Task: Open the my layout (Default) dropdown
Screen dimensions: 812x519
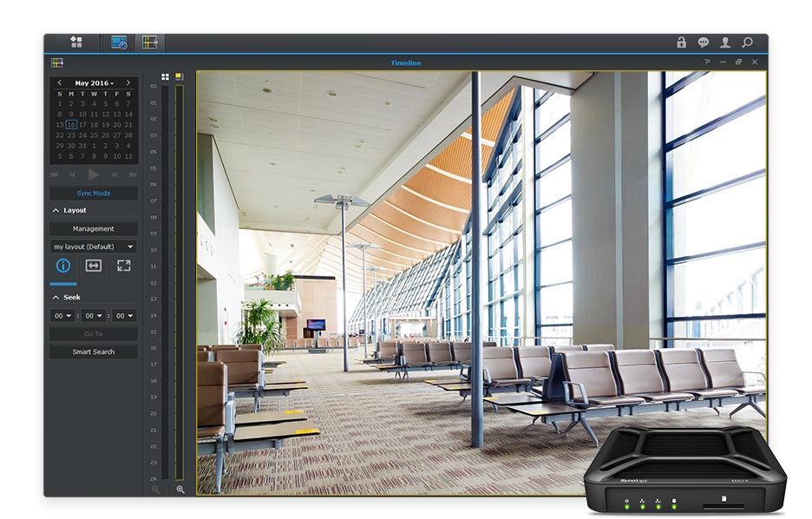Action: [94, 246]
